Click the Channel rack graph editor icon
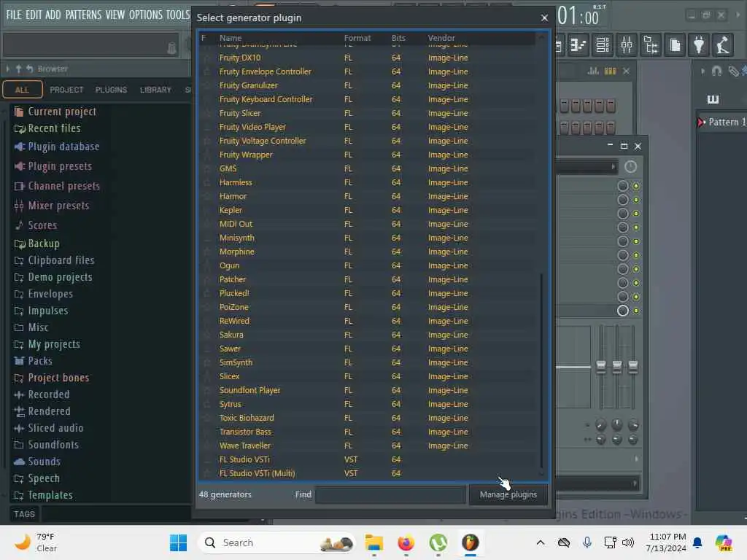747x560 pixels. click(593, 71)
